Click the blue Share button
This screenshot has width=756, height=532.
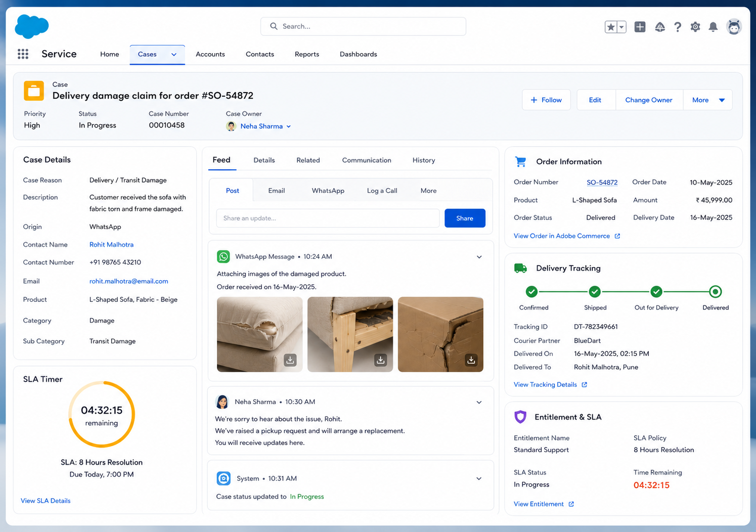click(x=465, y=218)
